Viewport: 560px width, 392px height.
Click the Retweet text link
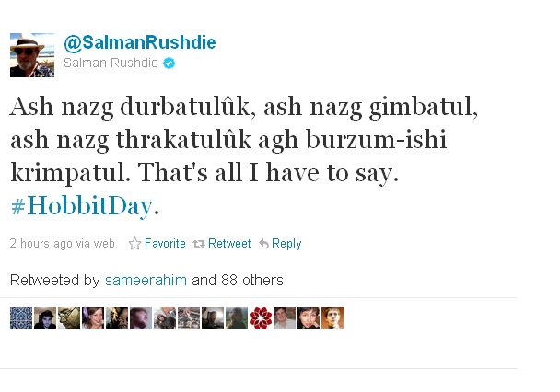pos(229,244)
